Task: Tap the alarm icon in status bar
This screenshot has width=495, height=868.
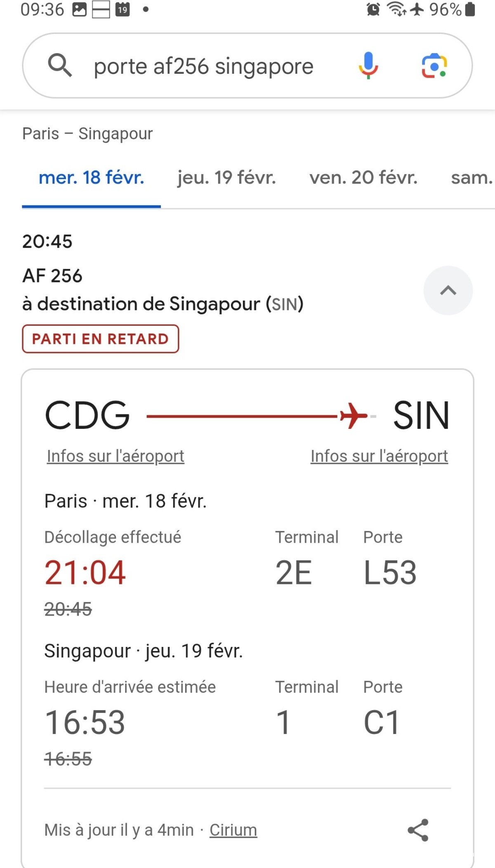Action: [373, 9]
